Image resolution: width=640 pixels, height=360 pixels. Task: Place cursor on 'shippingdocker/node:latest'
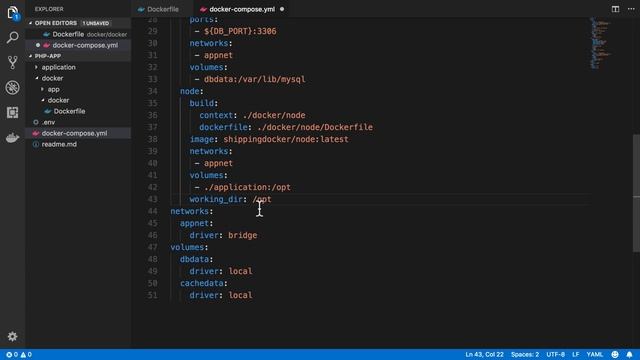point(286,139)
